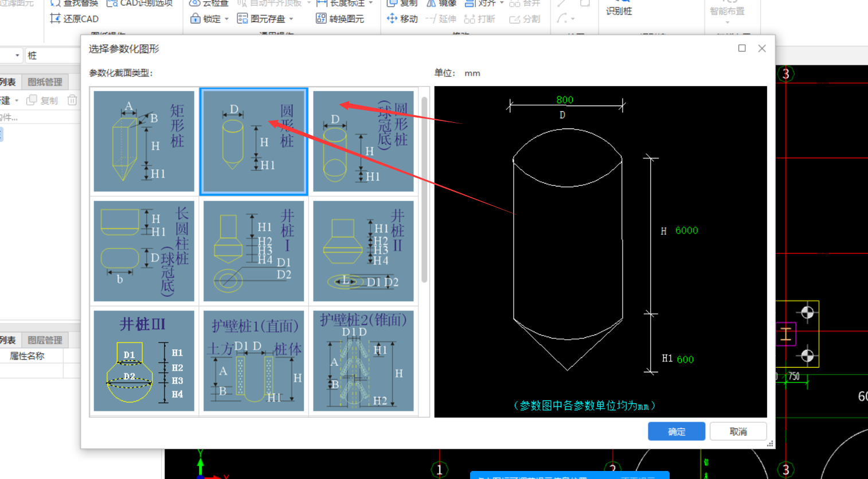Edit the D diameter value 800

tap(565, 100)
